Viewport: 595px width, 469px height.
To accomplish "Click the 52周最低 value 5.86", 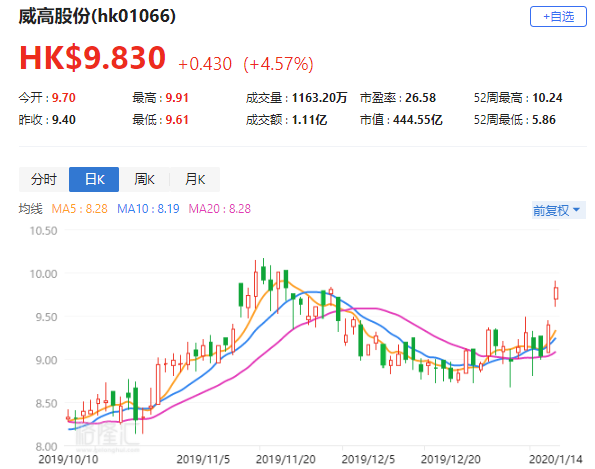I will (x=543, y=120).
